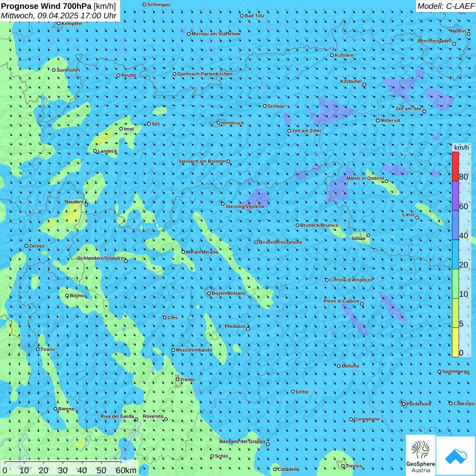Click the 'Sterzing/Vipiteno' label
Image resolution: width=476 pixels, height=476 pixels.
pos(245,206)
